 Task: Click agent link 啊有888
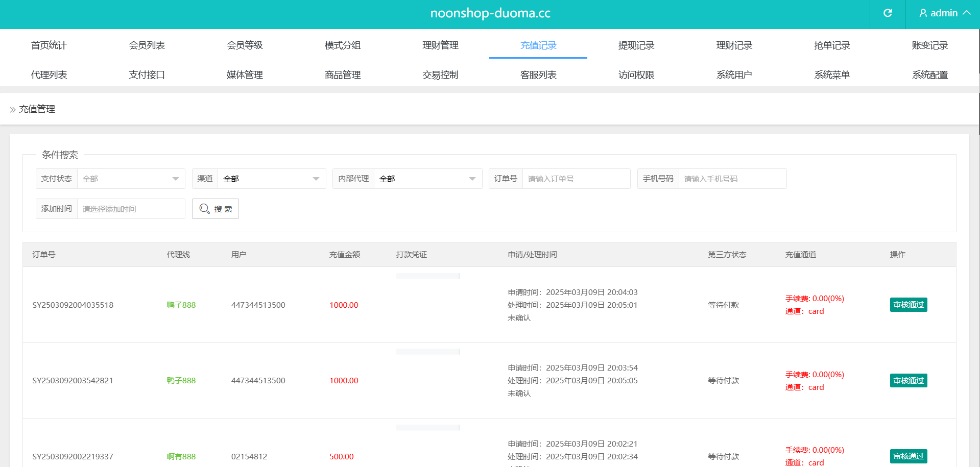tap(181, 456)
